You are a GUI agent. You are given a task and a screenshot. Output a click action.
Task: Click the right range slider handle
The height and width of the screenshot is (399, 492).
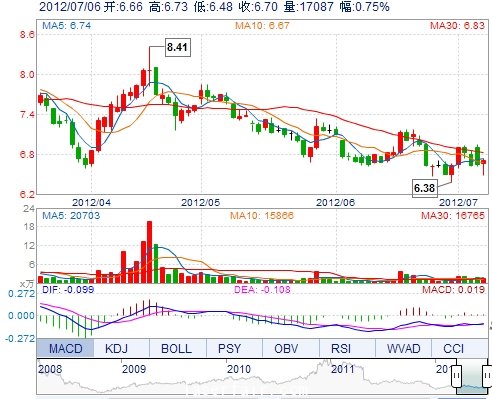(x=487, y=375)
